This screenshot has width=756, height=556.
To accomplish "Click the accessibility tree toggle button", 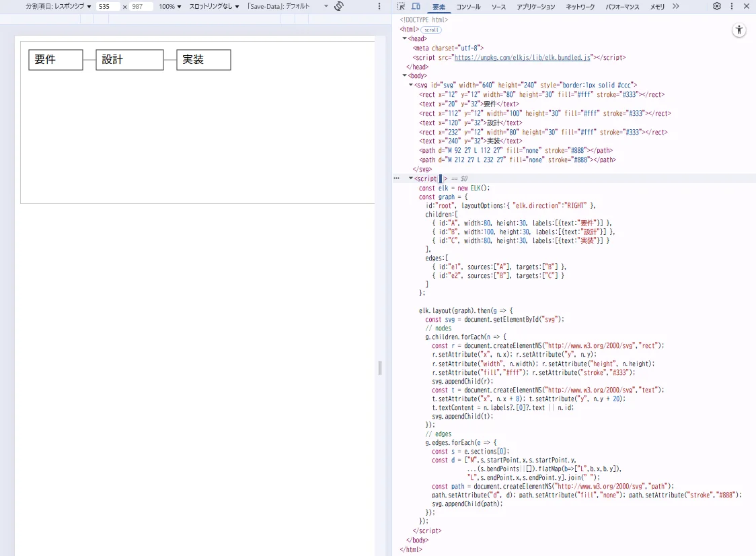I will click(x=739, y=30).
